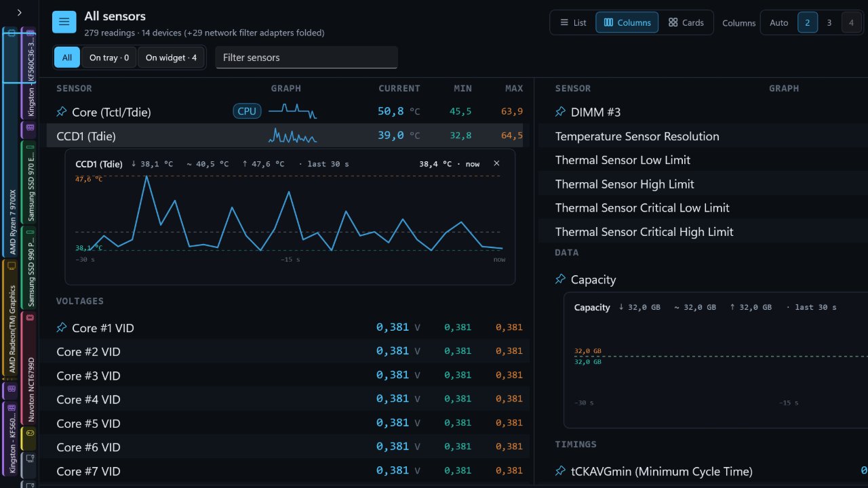Set column count to Auto
This screenshot has width=868, height=488.
(x=779, y=22)
